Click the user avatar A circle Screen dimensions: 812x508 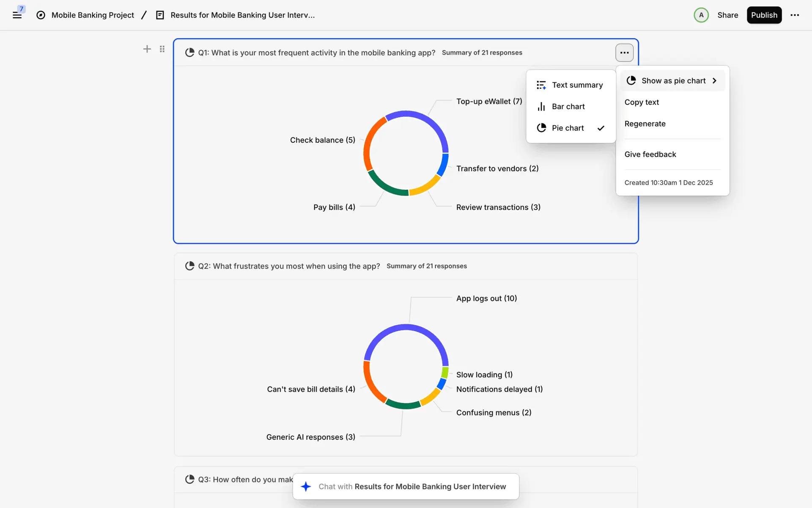(701, 15)
